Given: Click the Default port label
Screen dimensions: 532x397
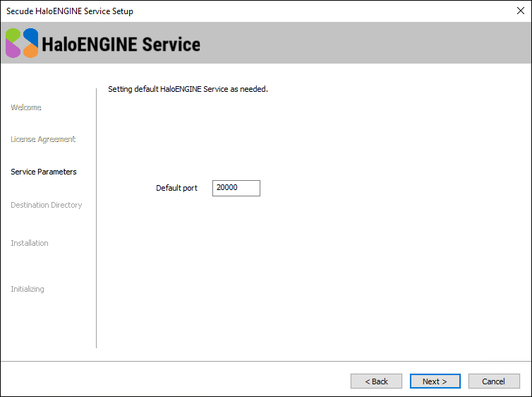Looking at the screenshot, I should point(176,188).
